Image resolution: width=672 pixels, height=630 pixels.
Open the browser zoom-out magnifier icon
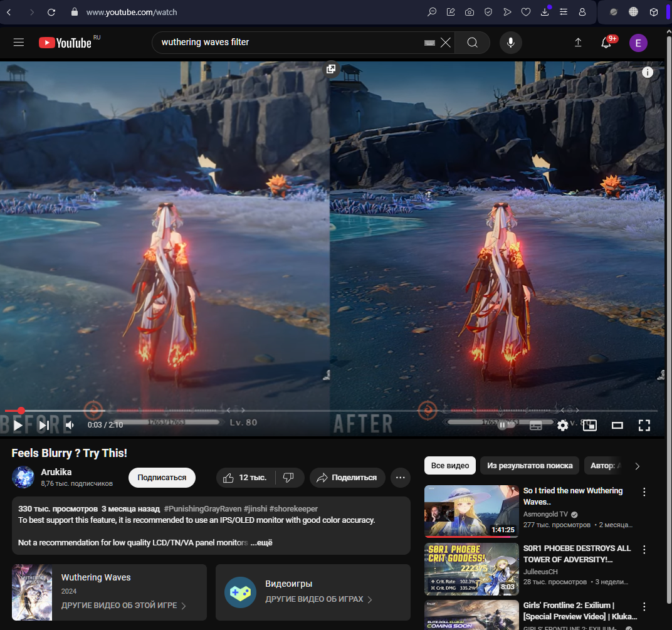tap(431, 12)
